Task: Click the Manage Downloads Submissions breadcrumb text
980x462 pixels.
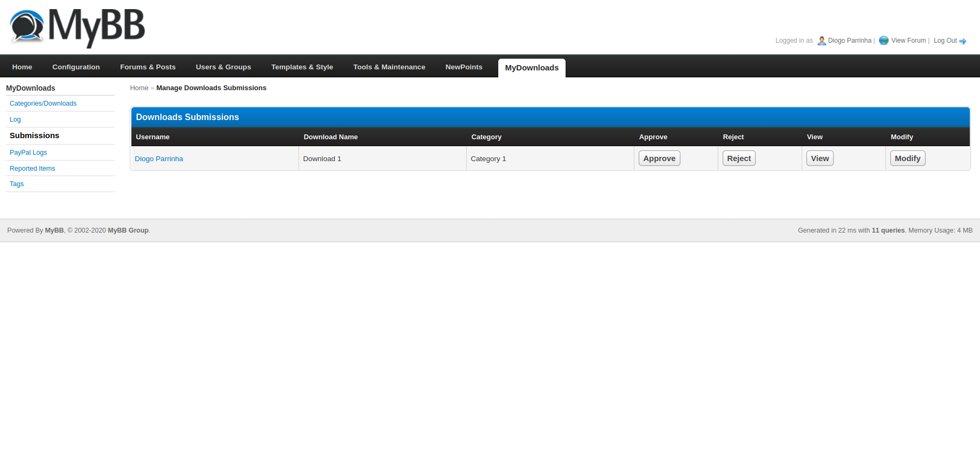Action: coord(211,88)
